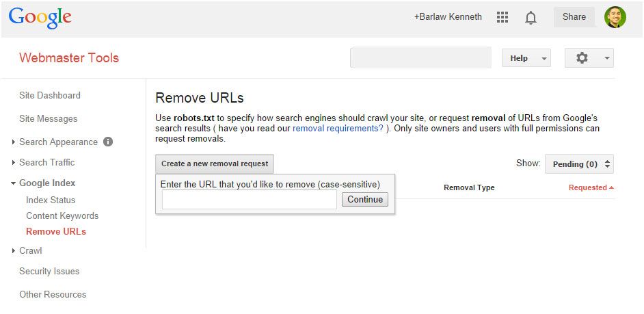This screenshot has height=314, width=644.
Task: Open Site Dashboard
Action: click(50, 95)
